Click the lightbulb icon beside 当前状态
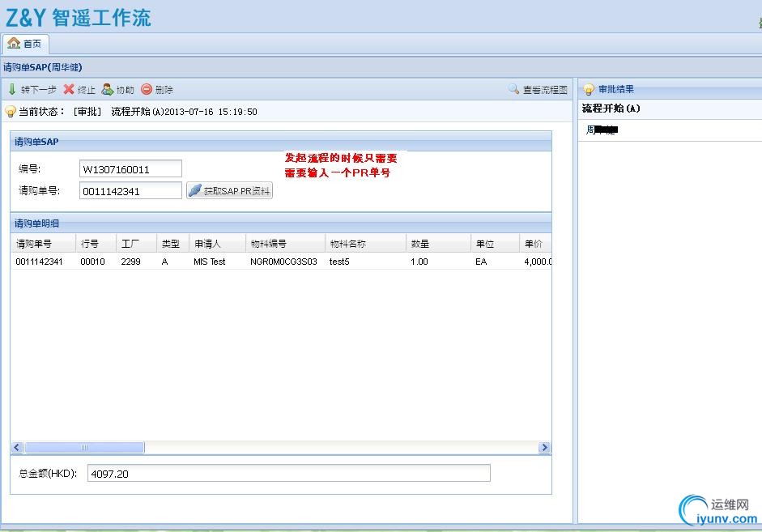 [x=11, y=112]
